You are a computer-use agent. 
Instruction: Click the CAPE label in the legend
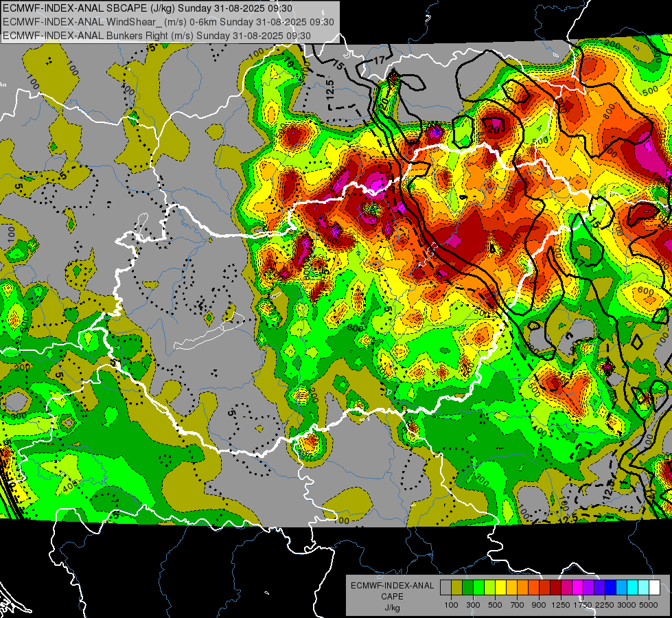(x=392, y=597)
